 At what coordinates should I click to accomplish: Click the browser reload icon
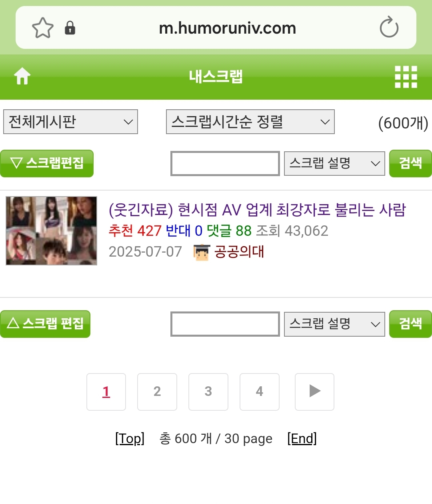pyautogui.click(x=389, y=27)
